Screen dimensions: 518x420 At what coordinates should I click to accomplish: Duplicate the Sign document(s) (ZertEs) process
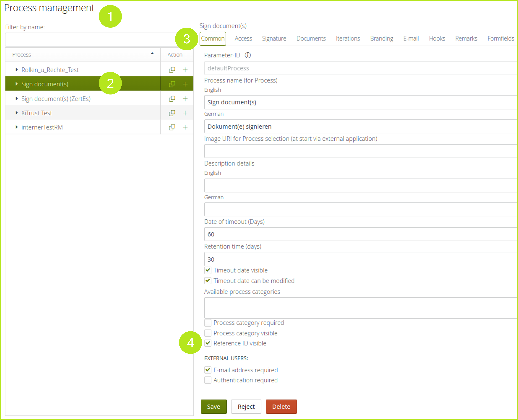172,99
